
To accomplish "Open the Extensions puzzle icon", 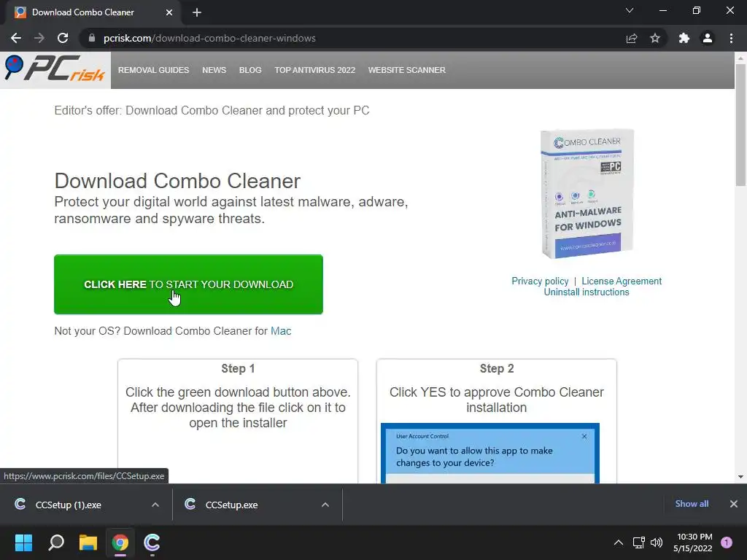I will pyautogui.click(x=684, y=38).
